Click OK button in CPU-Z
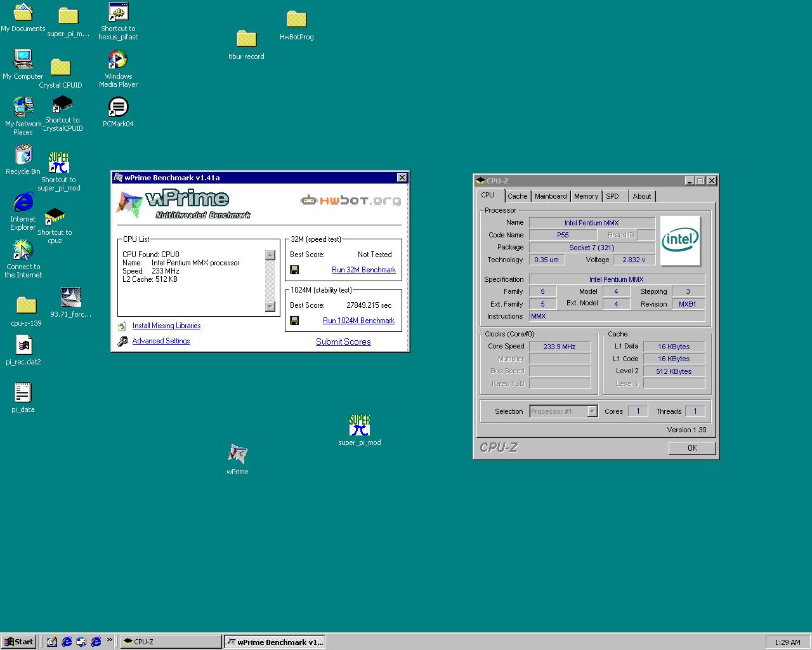Image resolution: width=812 pixels, height=650 pixels. click(x=692, y=448)
